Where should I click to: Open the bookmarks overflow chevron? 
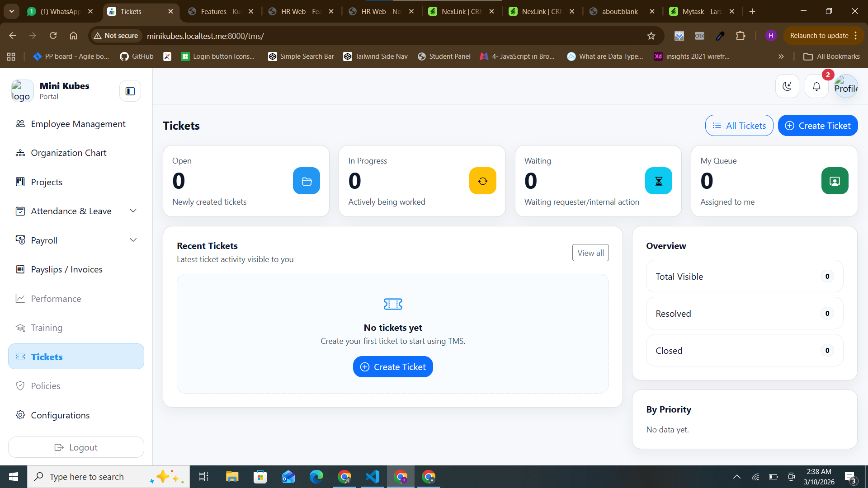click(x=781, y=56)
